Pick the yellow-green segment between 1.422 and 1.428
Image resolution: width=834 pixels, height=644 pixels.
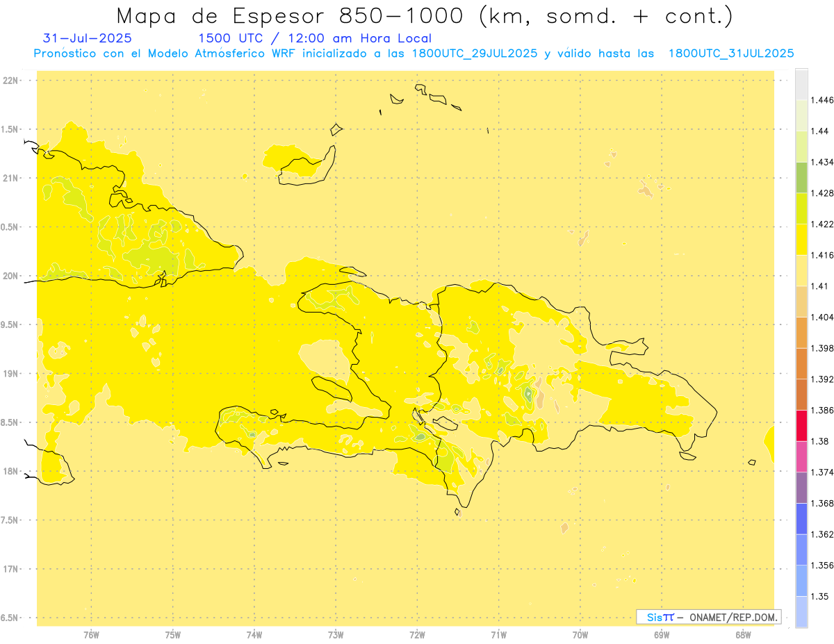coord(801,208)
